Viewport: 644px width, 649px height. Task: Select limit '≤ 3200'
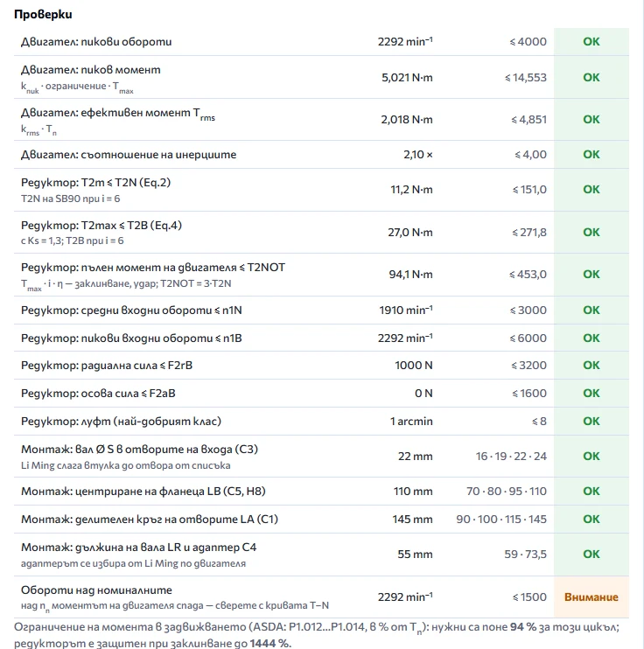tap(528, 366)
